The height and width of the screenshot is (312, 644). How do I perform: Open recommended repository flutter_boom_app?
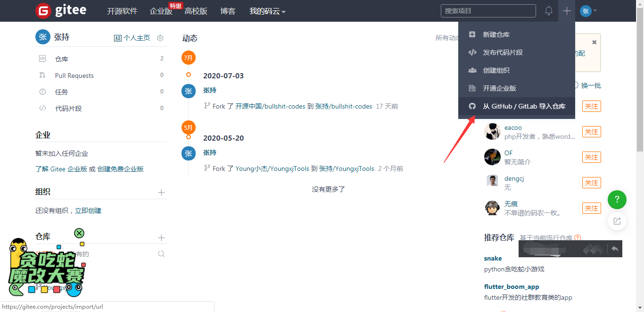[512, 287]
